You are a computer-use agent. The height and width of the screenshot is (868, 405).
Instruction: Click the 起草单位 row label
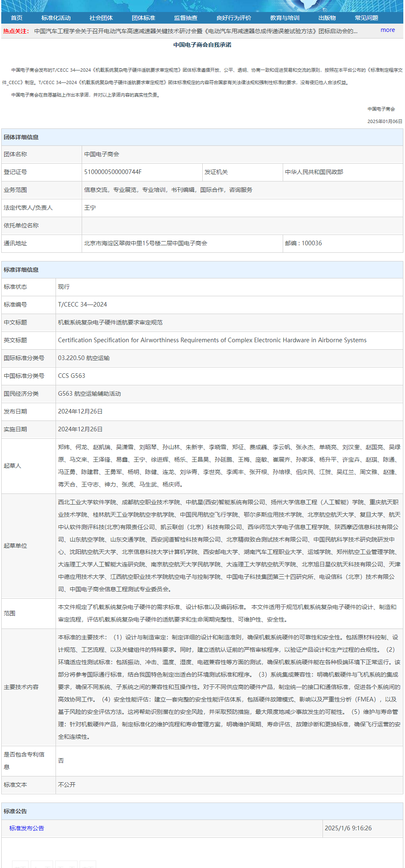(x=15, y=546)
